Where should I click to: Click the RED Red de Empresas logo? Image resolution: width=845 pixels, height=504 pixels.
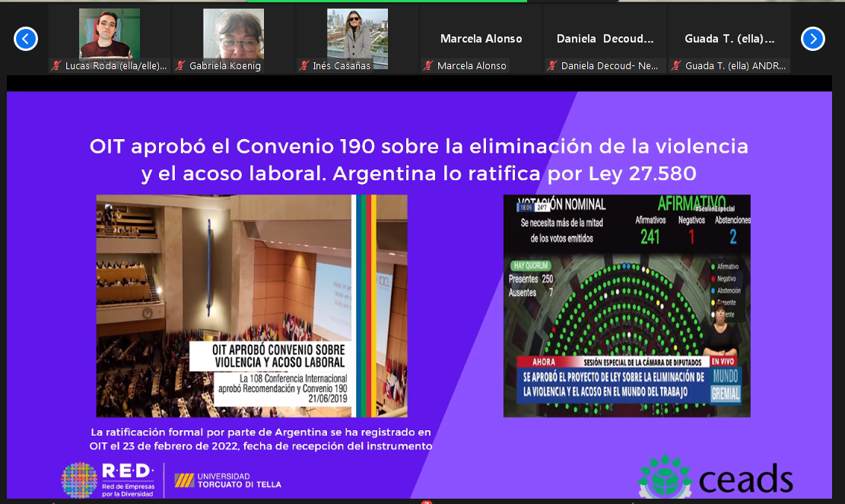[108, 480]
